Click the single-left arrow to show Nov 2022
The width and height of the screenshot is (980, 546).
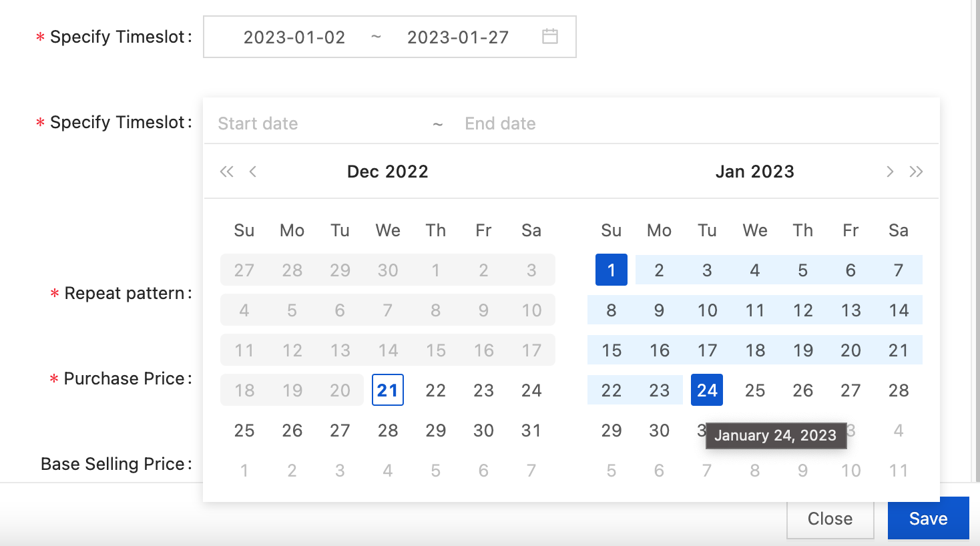point(252,172)
